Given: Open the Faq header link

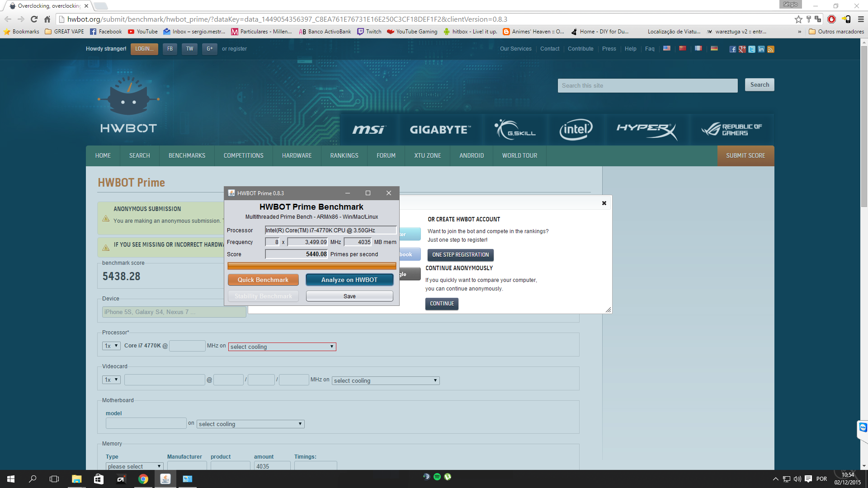Looking at the screenshot, I should pos(650,49).
